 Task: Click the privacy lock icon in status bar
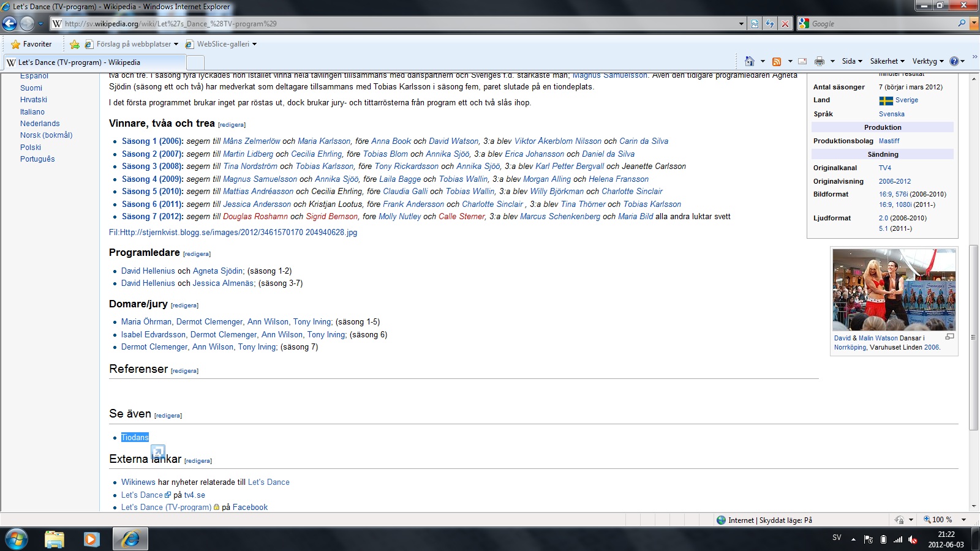point(899,520)
